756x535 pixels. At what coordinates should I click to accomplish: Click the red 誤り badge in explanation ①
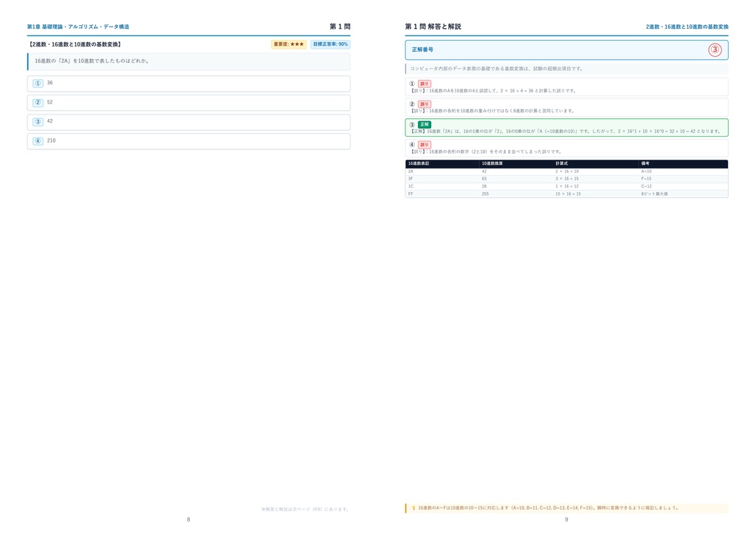point(425,84)
